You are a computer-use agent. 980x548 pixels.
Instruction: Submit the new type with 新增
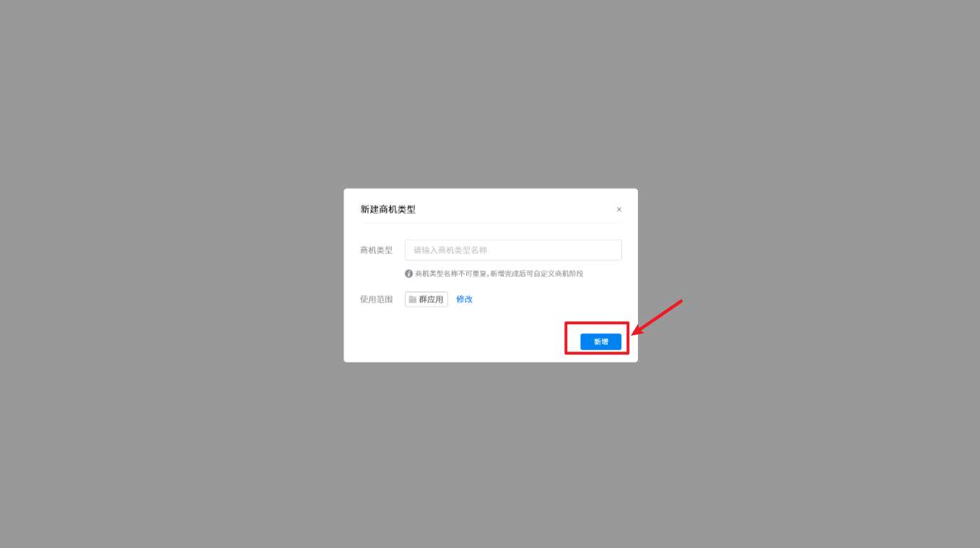[x=600, y=342]
